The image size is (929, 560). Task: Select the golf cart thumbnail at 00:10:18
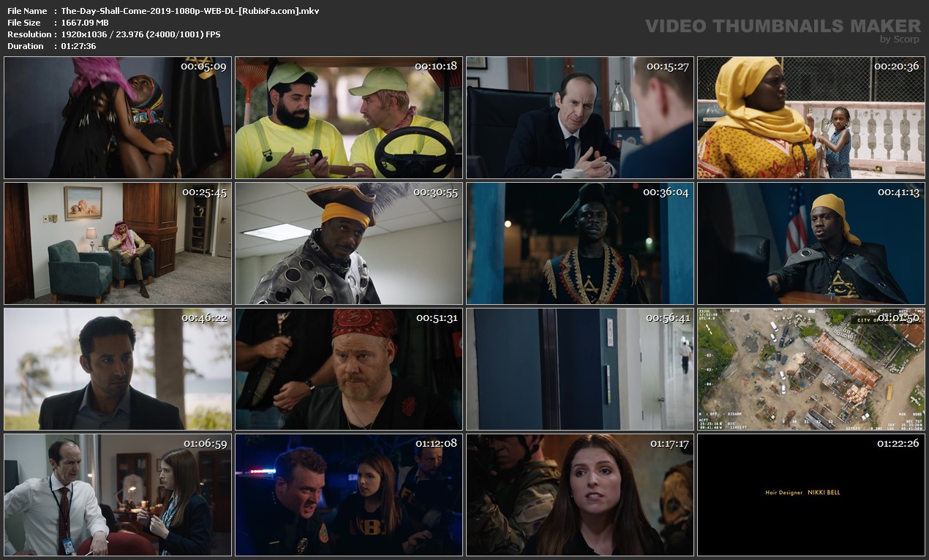point(349,118)
